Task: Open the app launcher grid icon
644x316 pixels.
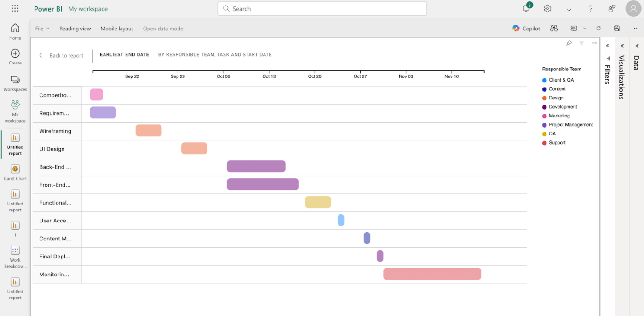Action: click(15, 8)
